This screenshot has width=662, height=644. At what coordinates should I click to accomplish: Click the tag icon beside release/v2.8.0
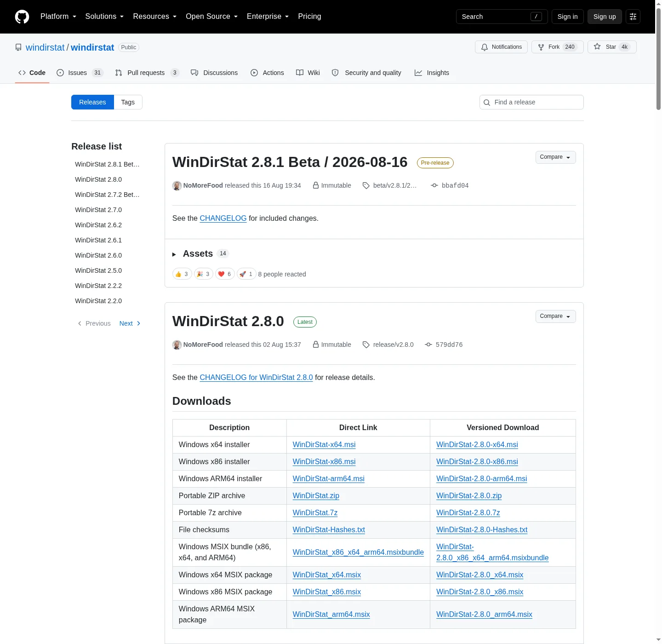point(366,345)
